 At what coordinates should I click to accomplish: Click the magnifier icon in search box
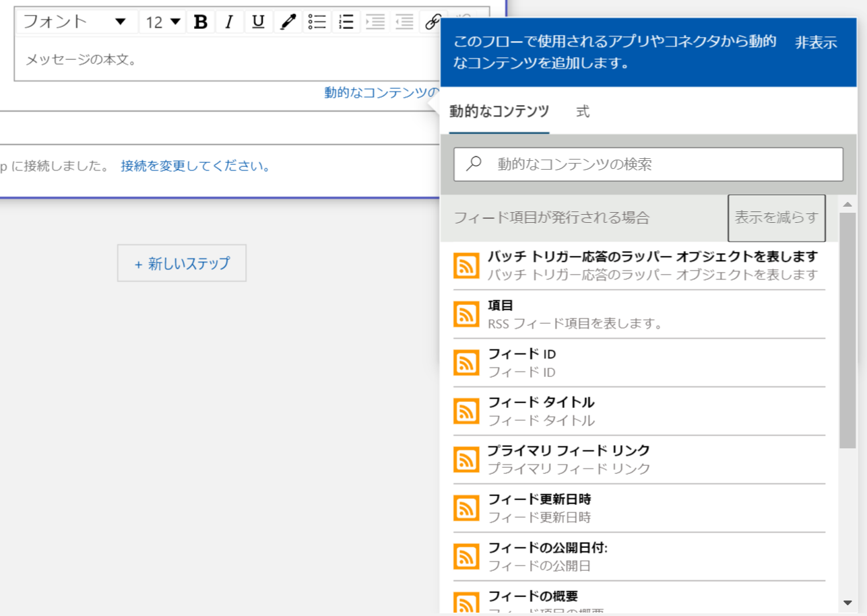tap(474, 163)
